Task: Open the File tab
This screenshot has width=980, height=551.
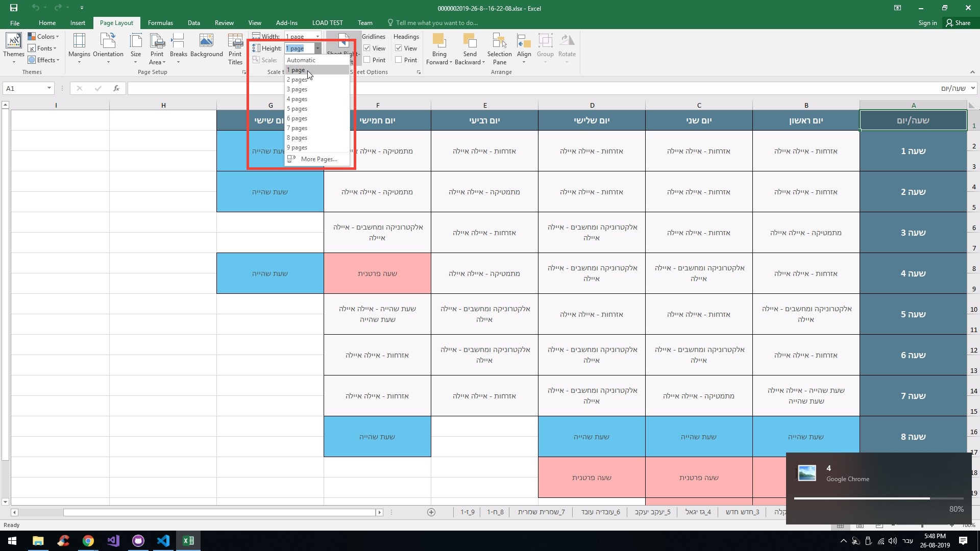Action: [15, 23]
